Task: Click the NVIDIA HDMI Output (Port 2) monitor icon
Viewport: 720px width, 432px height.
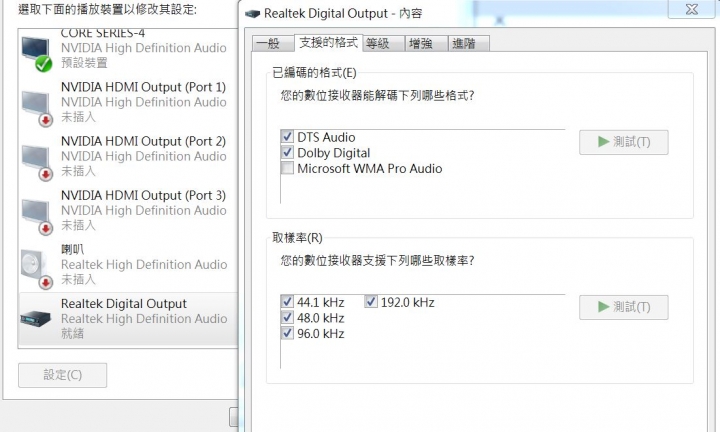Action: [37, 162]
